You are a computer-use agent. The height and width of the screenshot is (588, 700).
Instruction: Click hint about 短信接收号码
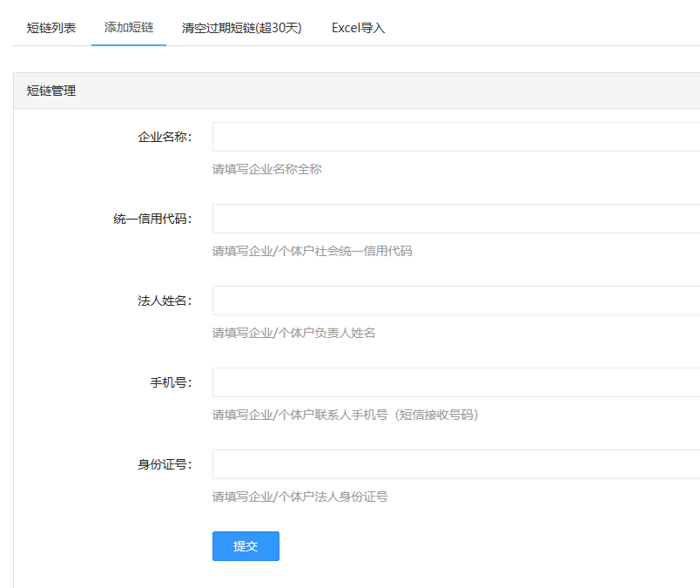click(346, 415)
